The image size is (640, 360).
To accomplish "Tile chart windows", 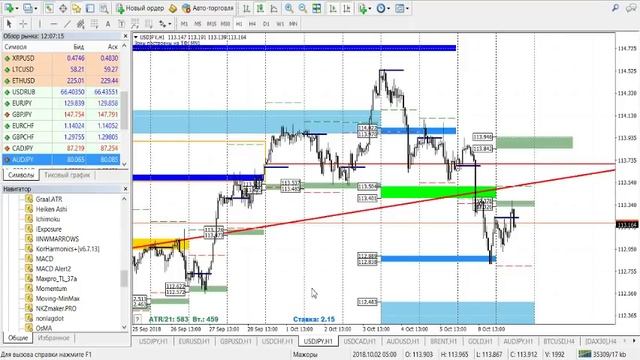I will tap(317, 8).
